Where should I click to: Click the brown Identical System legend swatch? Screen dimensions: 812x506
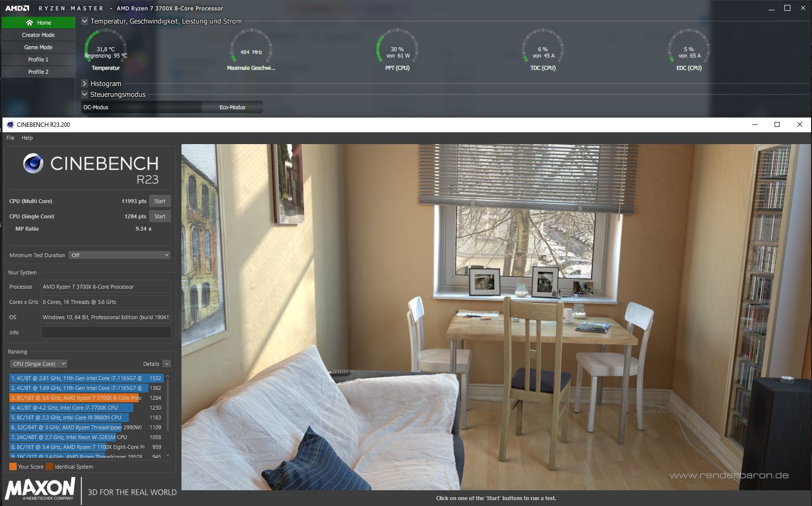tap(50, 467)
